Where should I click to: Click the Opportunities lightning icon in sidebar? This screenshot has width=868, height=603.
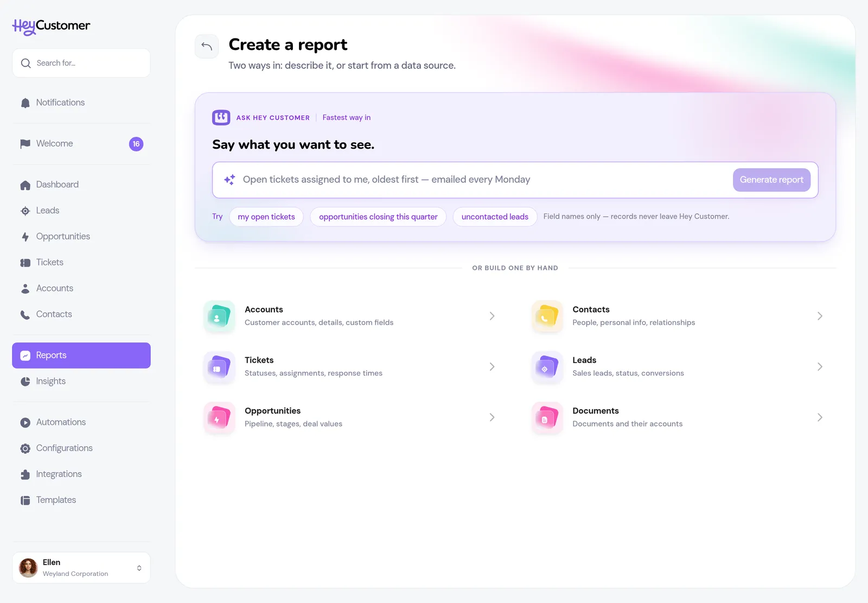tap(25, 237)
